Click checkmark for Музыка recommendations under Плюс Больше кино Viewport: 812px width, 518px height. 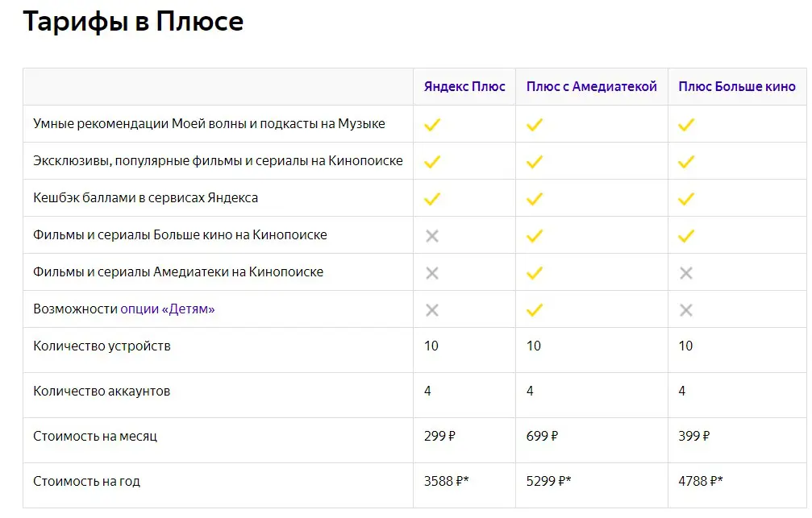(x=686, y=125)
